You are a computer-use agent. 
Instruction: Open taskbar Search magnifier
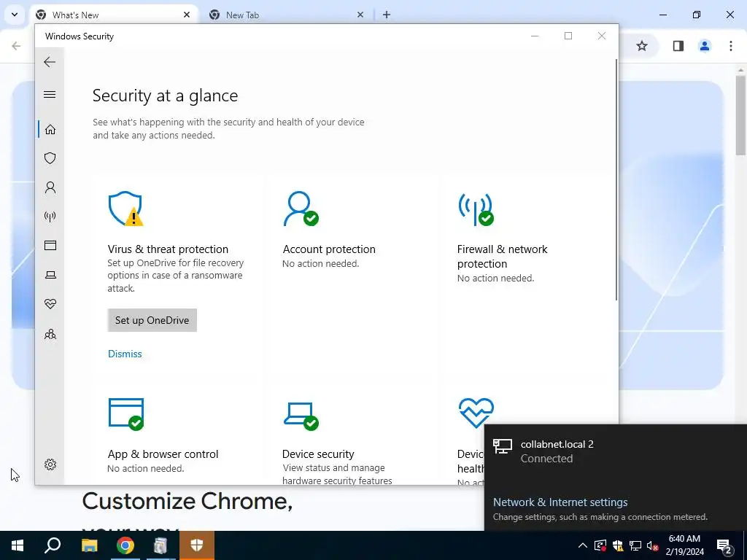click(53, 545)
